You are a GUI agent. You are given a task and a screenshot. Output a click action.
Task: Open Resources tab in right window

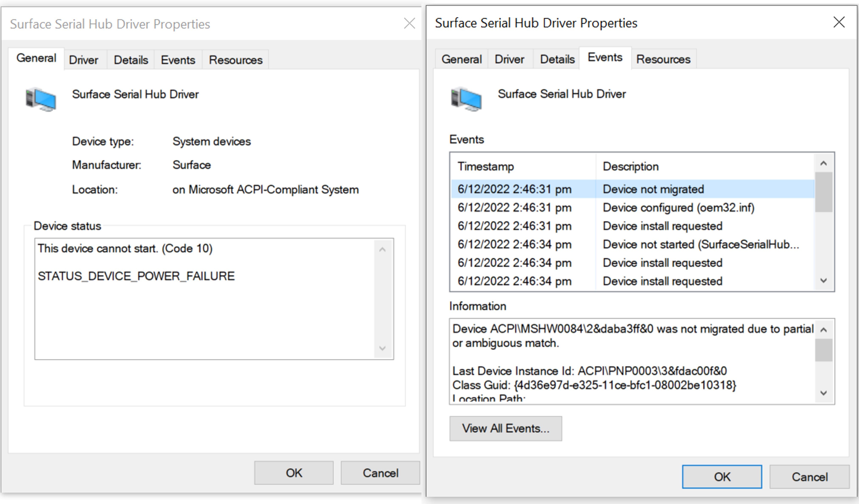pos(663,59)
